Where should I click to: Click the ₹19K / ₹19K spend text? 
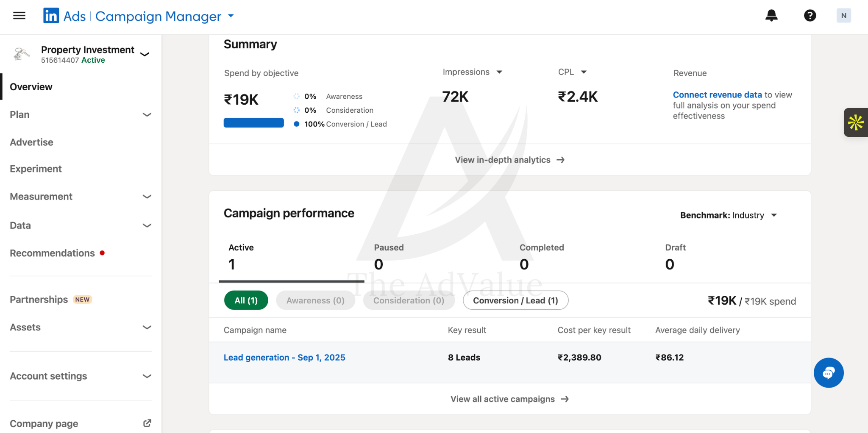(752, 301)
